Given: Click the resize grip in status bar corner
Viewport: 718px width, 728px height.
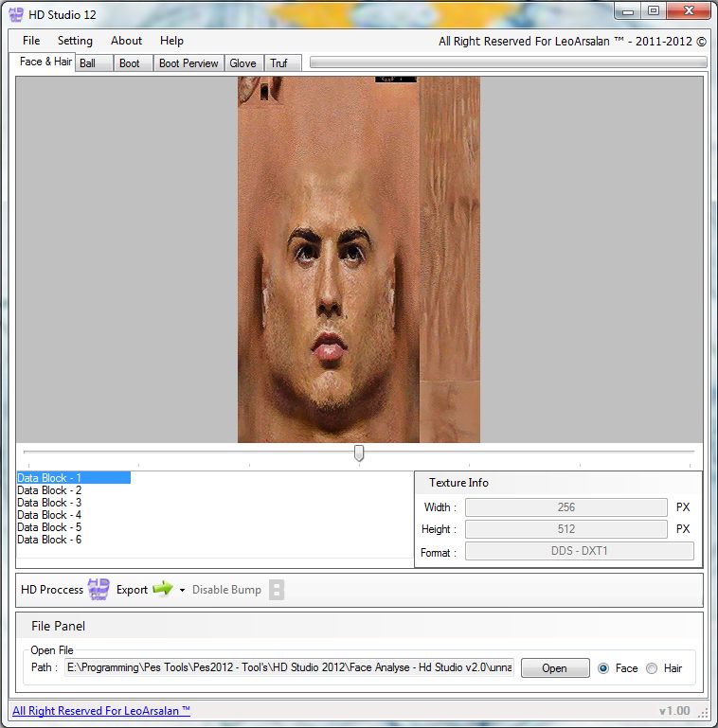Looking at the screenshot, I should pyautogui.click(x=702, y=712).
